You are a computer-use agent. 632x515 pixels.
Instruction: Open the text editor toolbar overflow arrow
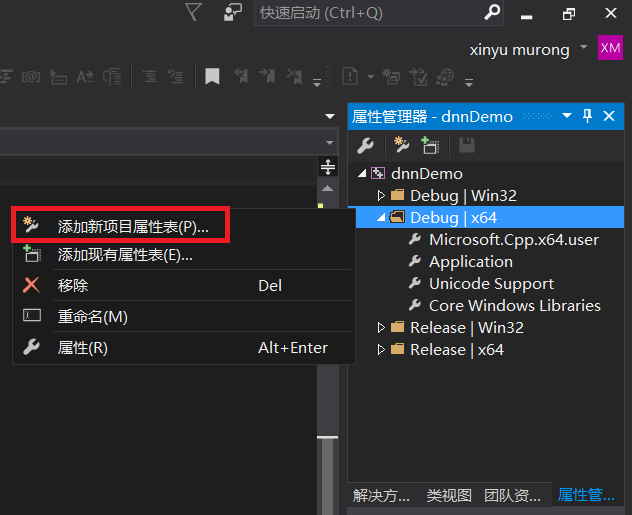[317, 83]
